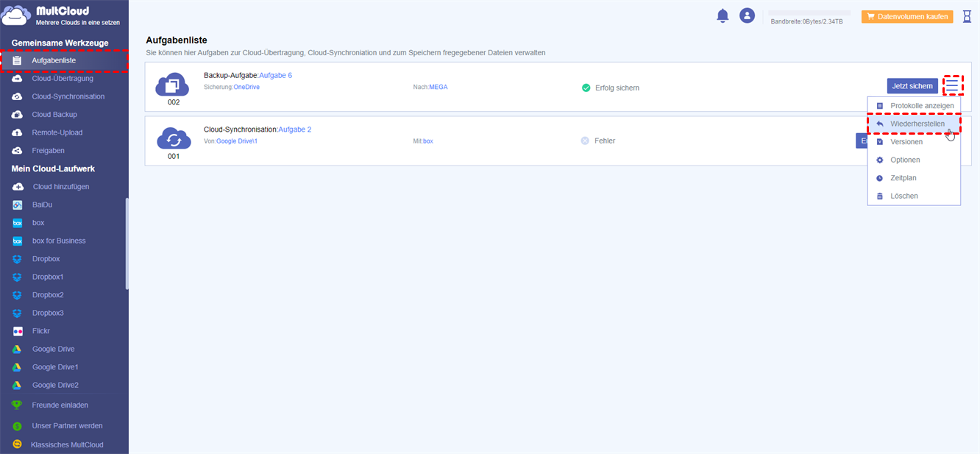Click the Jetzt sichern button

[x=912, y=86]
